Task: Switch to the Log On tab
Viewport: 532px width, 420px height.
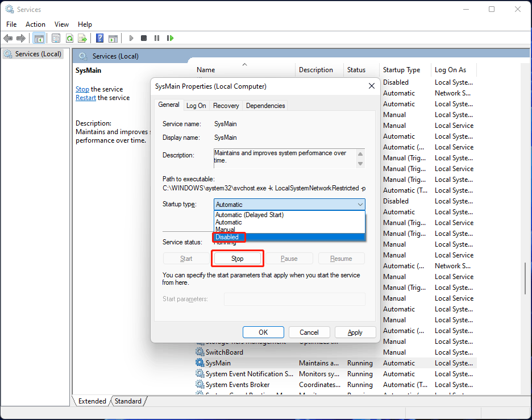Action: point(196,105)
